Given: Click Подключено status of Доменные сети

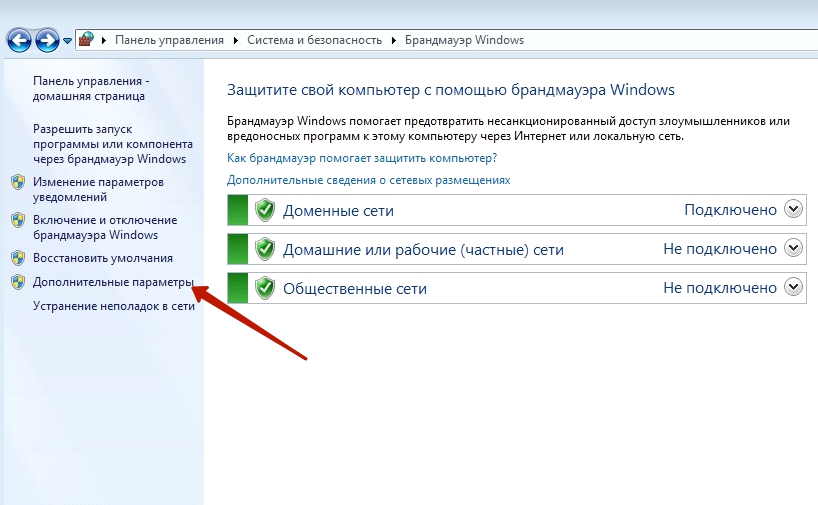Looking at the screenshot, I should tap(730, 210).
